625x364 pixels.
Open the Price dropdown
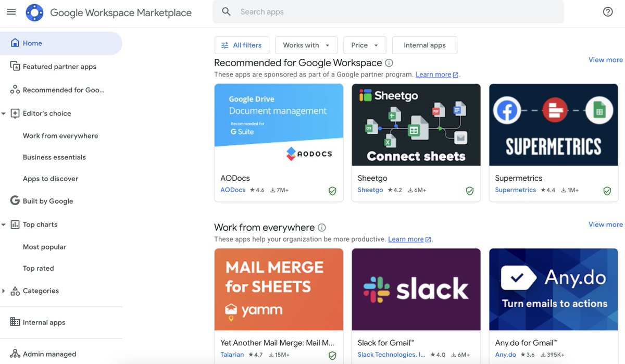pos(365,45)
